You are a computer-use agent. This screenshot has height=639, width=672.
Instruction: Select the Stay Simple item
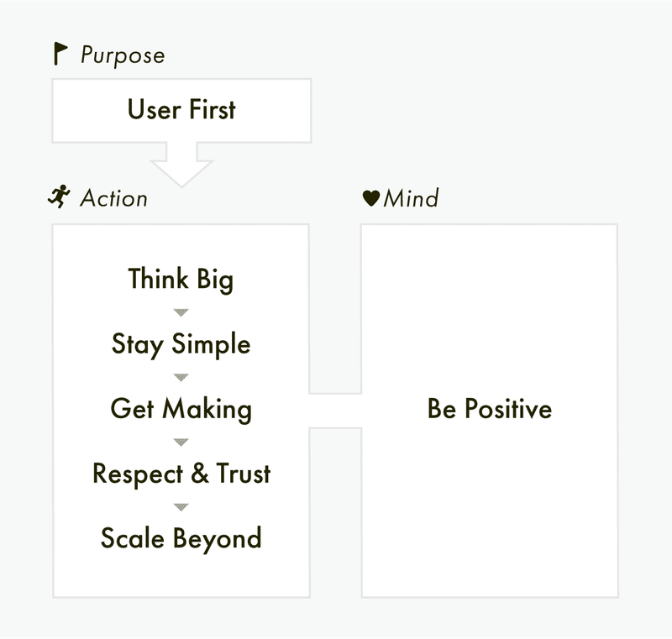click(x=181, y=344)
